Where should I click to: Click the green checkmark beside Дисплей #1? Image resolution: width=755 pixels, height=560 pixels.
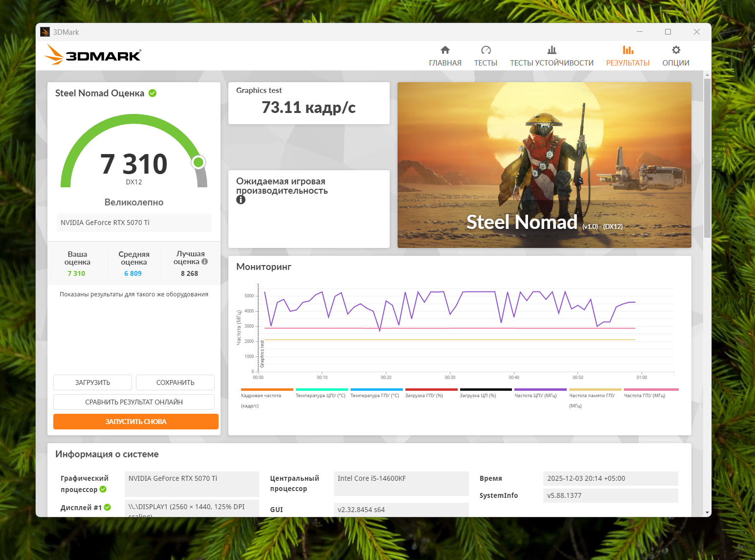point(108,507)
